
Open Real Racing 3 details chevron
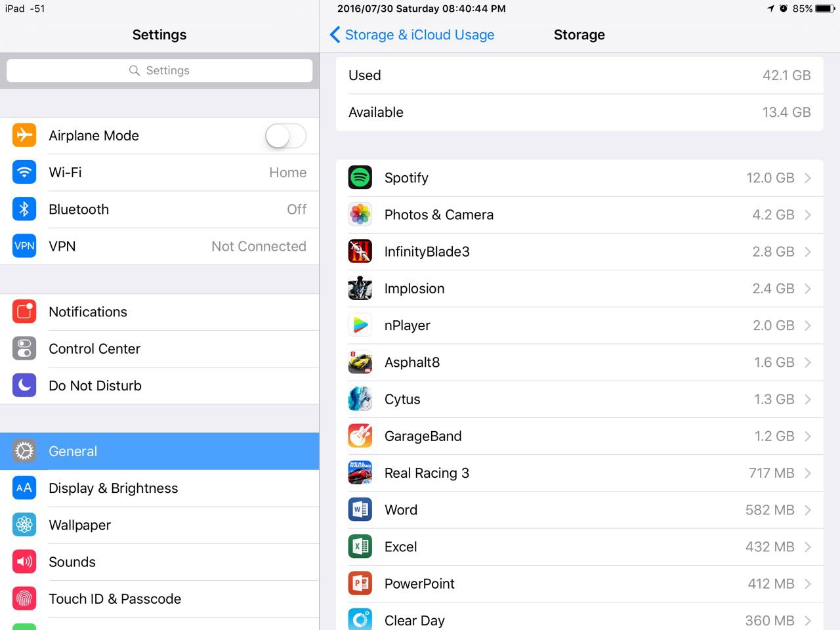pos(808,472)
